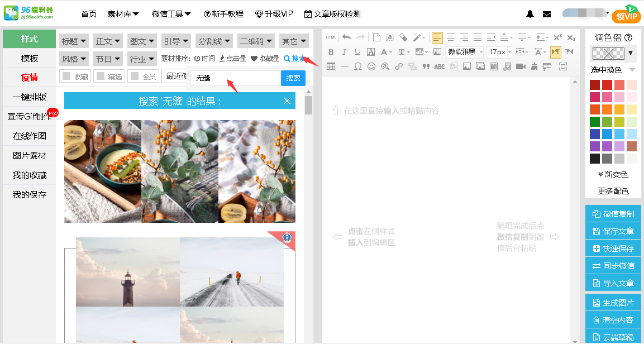Apply superscript formatting

(557, 37)
